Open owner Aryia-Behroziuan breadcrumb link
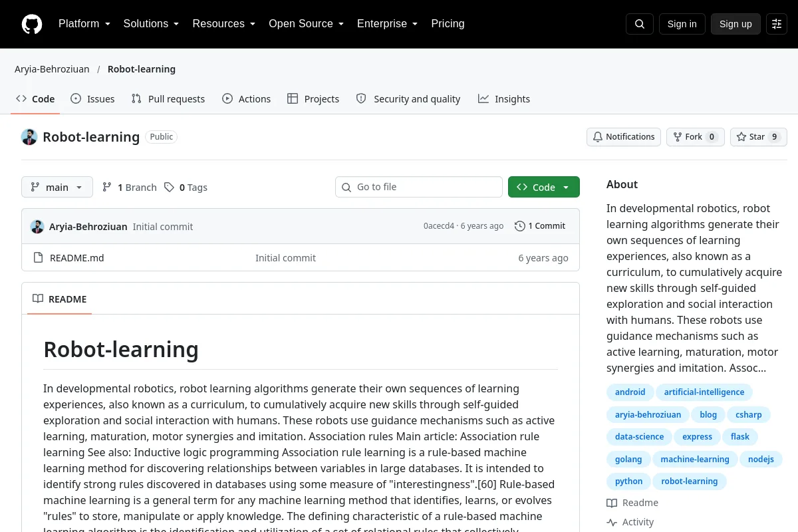The height and width of the screenshot is (532, 798). click(x=52, y=69)
